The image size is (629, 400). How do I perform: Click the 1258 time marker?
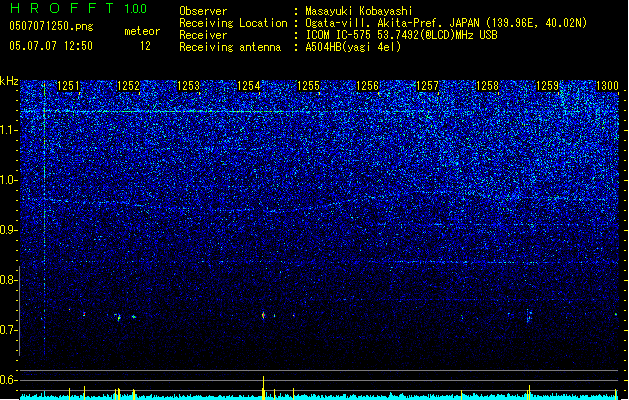click(x=487, y=86)
